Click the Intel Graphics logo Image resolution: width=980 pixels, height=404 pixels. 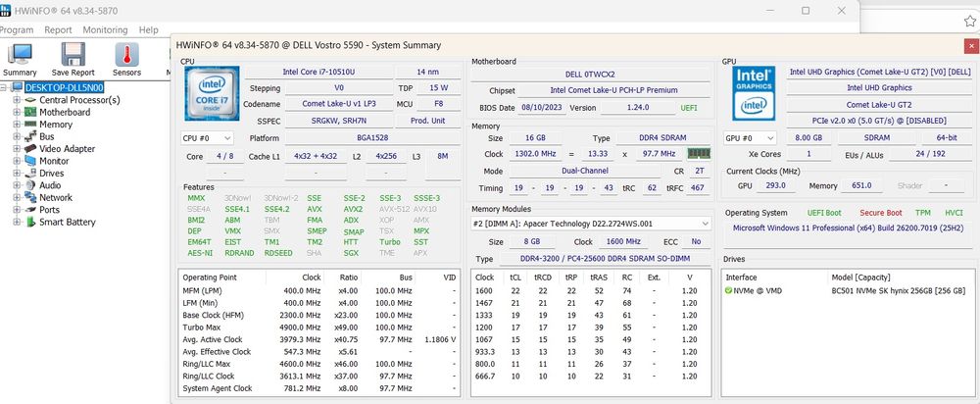click(x=754, y=94)
